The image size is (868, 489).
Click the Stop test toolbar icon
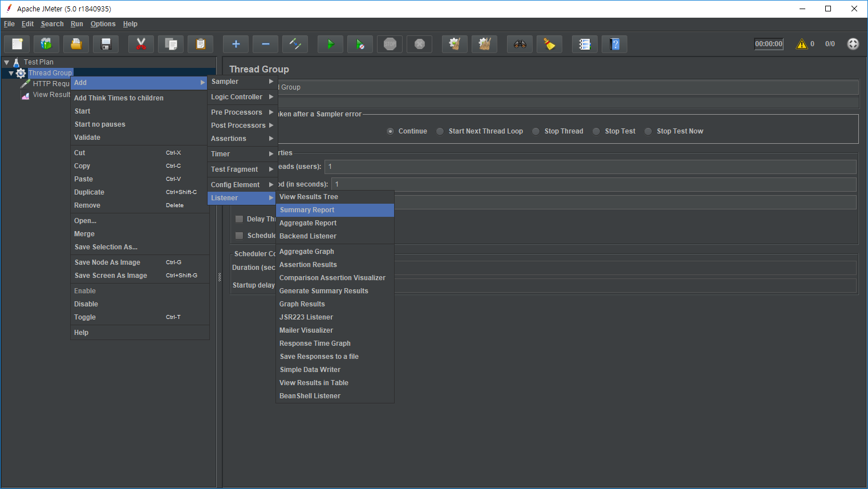click(x=390, y=44)
